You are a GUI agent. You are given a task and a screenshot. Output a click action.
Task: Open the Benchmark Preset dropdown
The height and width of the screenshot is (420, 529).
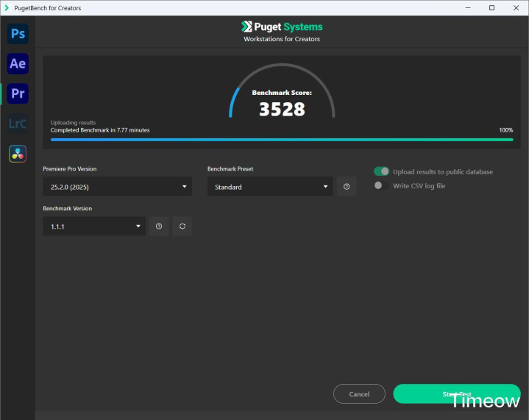[x=270, y=187]
